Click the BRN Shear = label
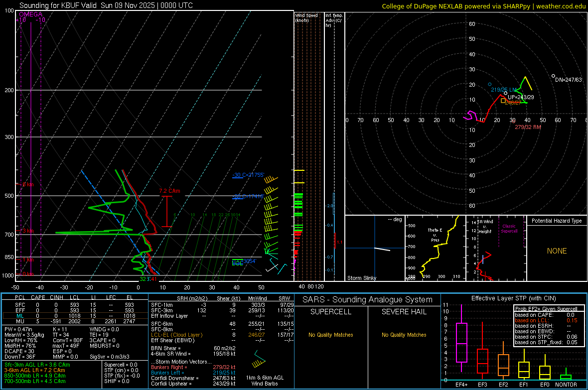The image size is (588, 390). click(166, 348)
